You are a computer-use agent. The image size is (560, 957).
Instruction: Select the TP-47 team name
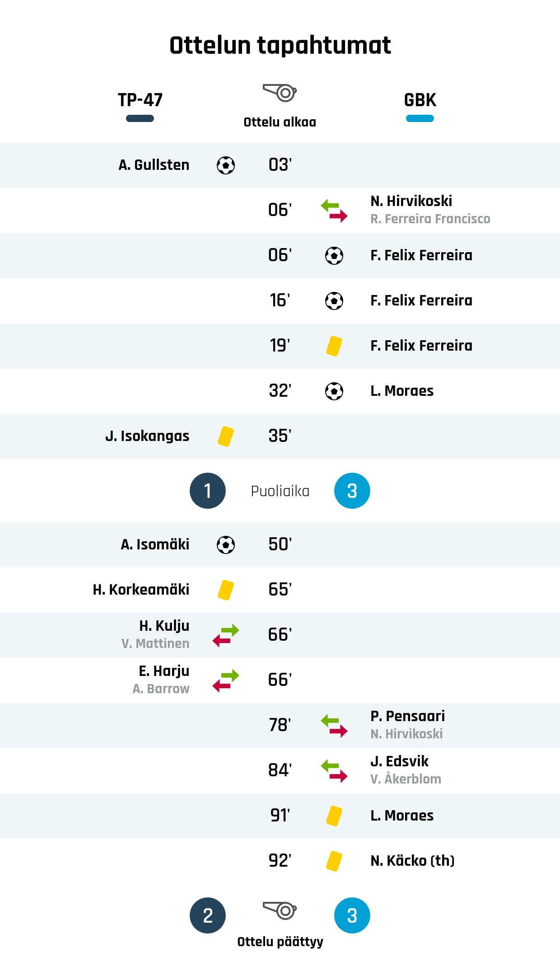tap(140, 100)
